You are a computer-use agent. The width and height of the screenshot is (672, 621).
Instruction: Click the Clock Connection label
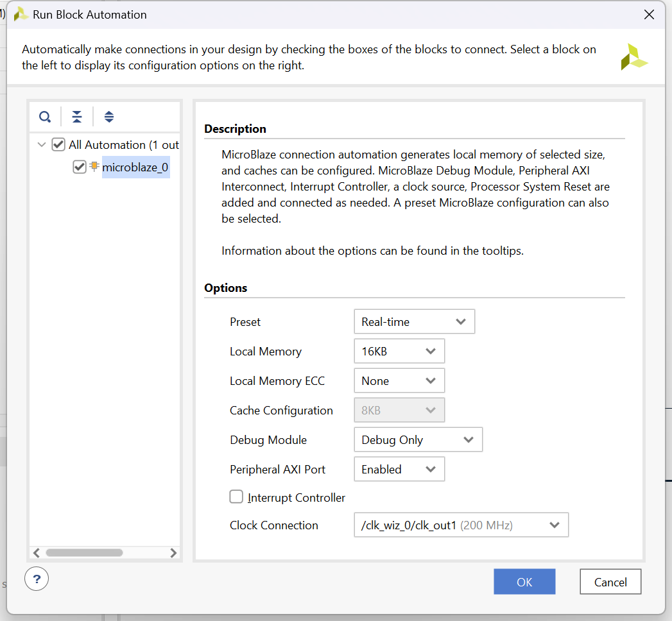pos(274,525)
